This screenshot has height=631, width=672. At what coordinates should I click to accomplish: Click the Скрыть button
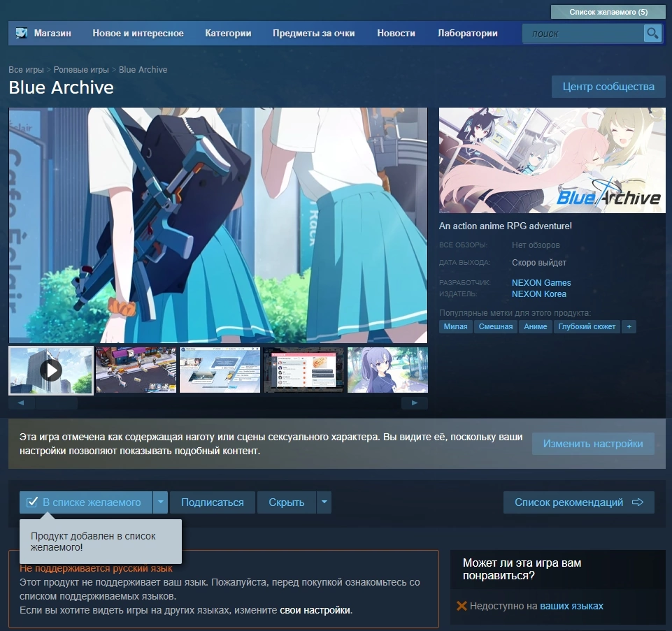coord(286,502)
